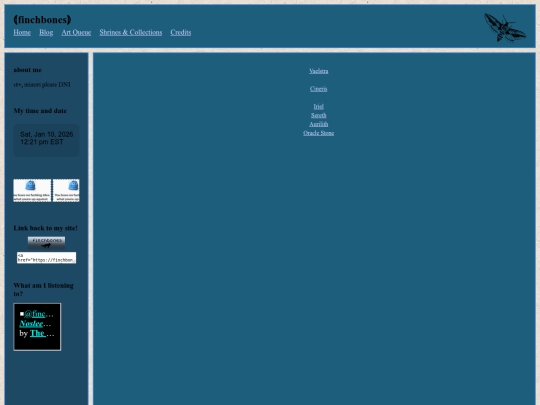Open the Vaelstra link
This screenshot has height=405, width=540.
point(319,71)
